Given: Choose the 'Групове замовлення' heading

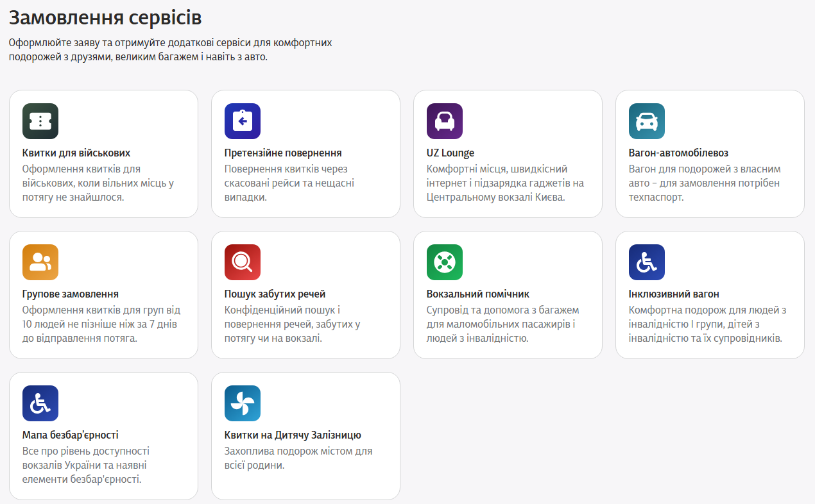Looking at the screenshot, I should tap(71, 294).
